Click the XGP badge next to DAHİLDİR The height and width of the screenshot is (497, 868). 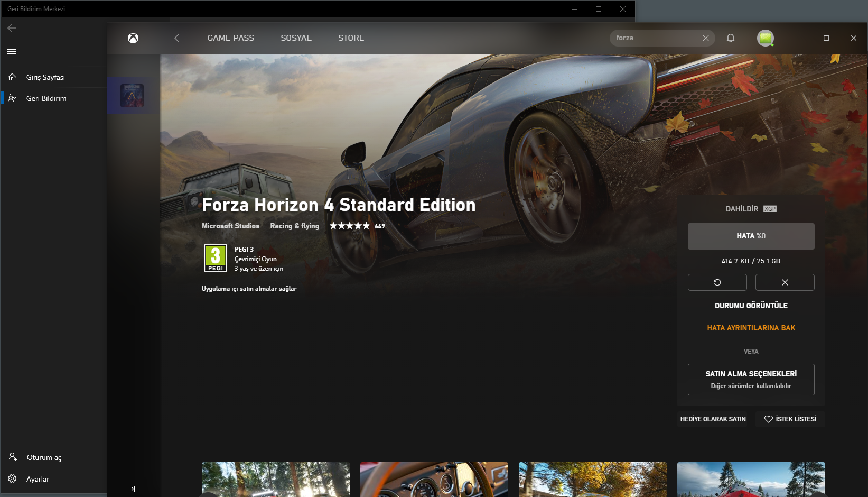[x=770, y=209]
